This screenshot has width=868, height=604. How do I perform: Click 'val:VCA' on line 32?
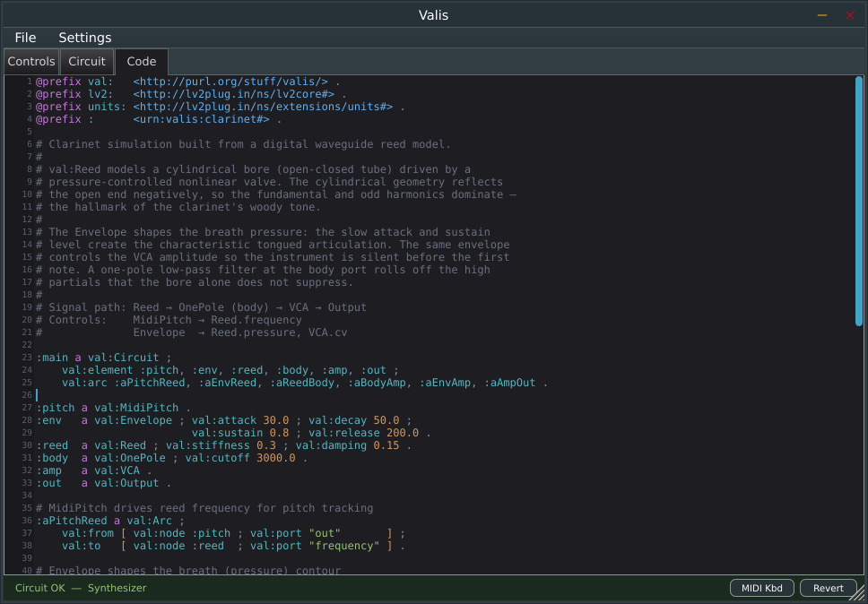coord(117,471)
